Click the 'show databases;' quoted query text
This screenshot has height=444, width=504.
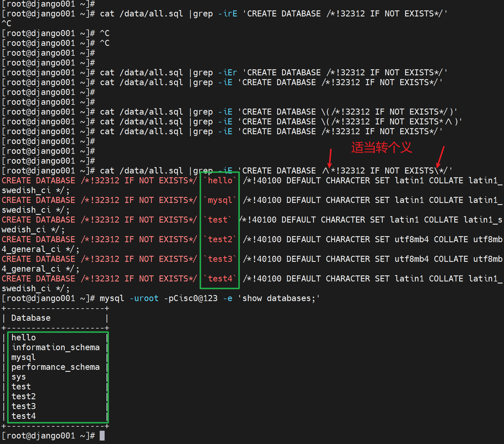(279, 298)
